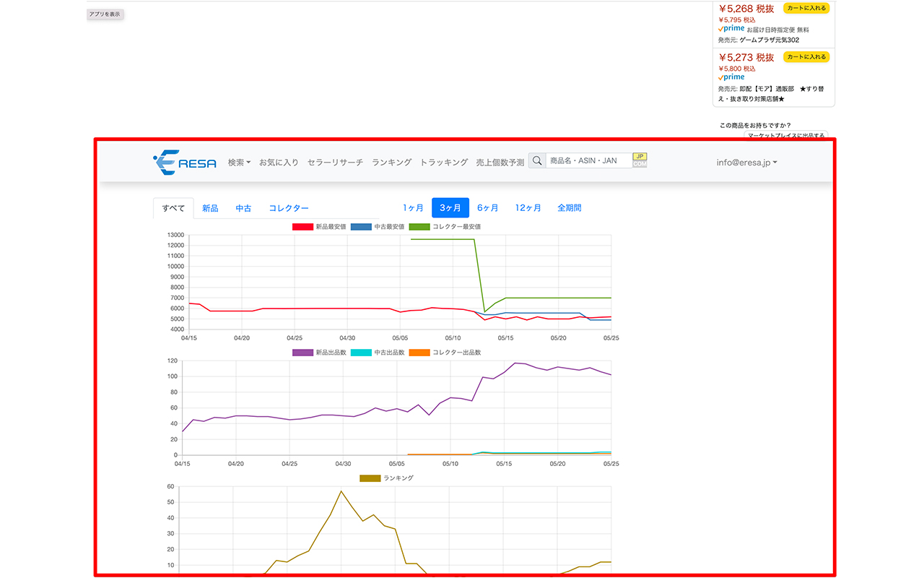Image resolution: width=924 pixels, height=578 pixels.
Task: Select the JP marketplace badge
Action: click(640, 156)
